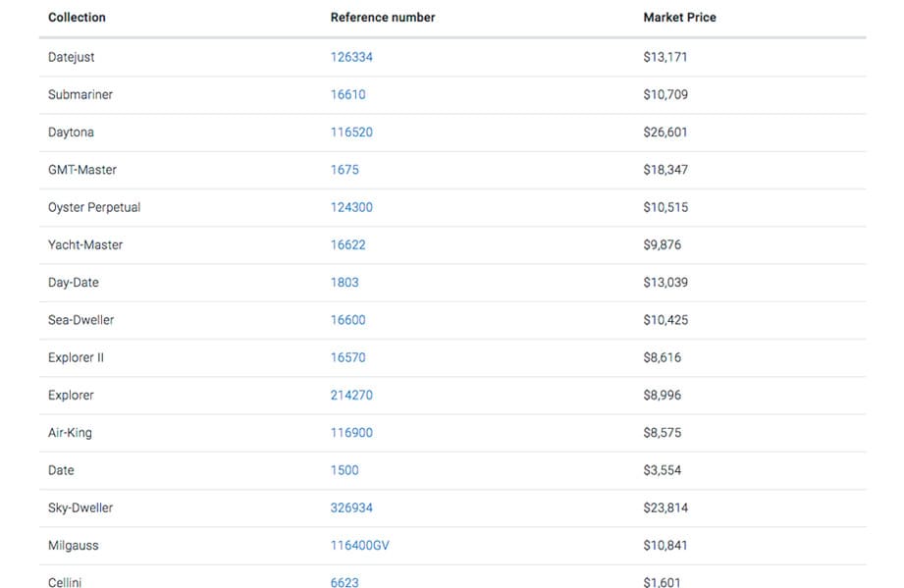Screen dimensions: 904x588
Task: Select Date reference 1500 link
Action: click(x=345, y=470)
